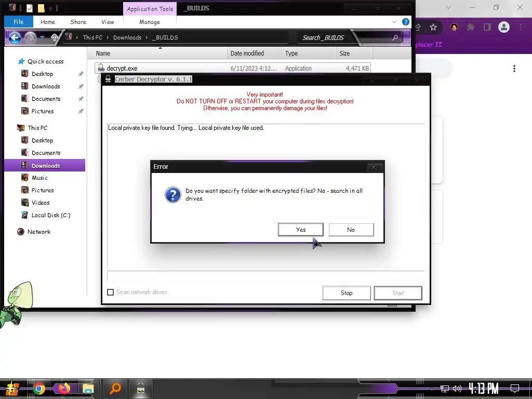The height and width of the screenshot is (399, 532).
Task: Open the page's three-dot options menu in Chrome
Action: [x=514, y=69]
